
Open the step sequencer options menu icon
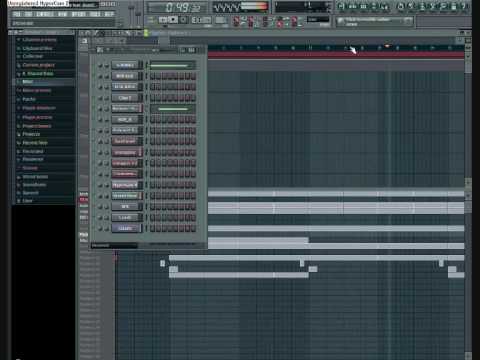tap(99, 50)
